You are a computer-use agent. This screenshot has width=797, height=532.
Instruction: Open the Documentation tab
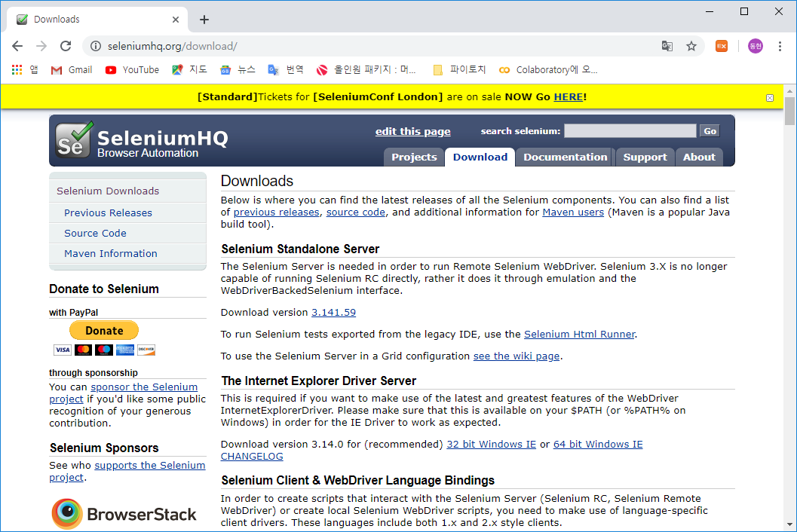click(x=566, y=157)
